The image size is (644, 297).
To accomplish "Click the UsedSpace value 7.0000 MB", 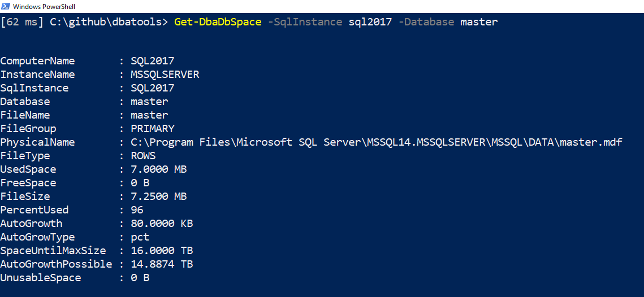I will pos(158,169).
